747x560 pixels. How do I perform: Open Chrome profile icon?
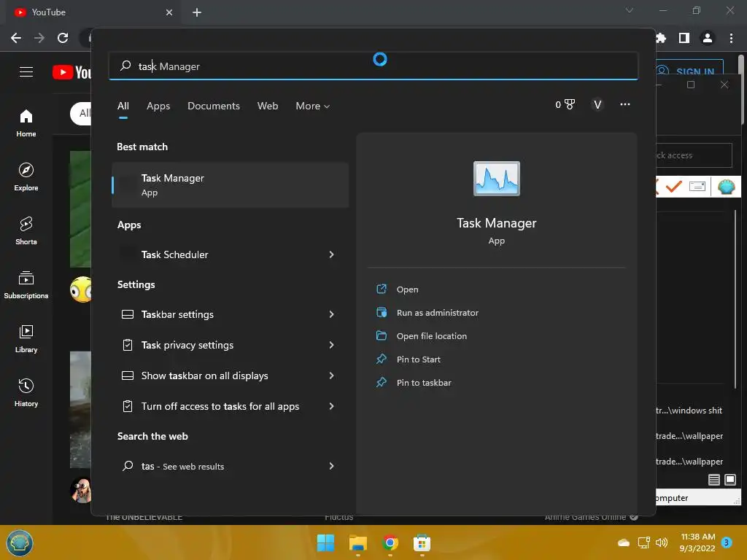[707, 38]
